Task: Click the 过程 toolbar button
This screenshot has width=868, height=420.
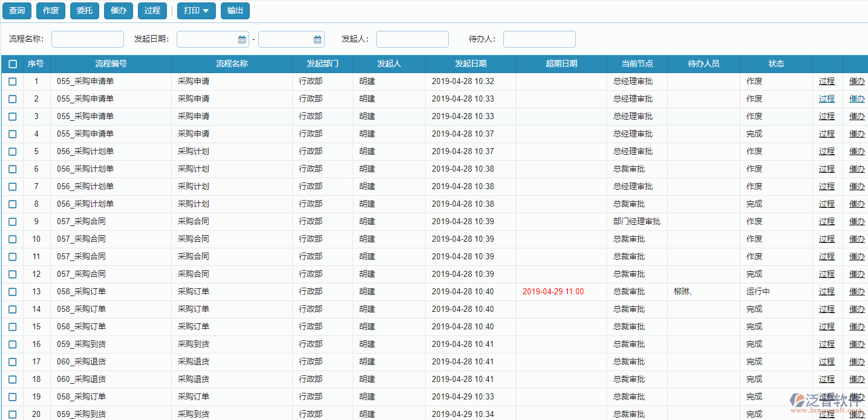Action: [152, 11]
